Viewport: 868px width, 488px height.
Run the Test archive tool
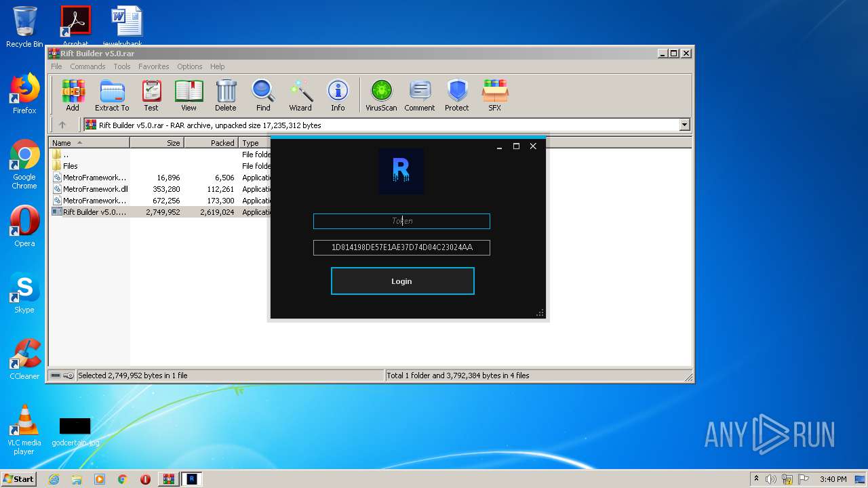pyautogui.click(x=151, y=95)
